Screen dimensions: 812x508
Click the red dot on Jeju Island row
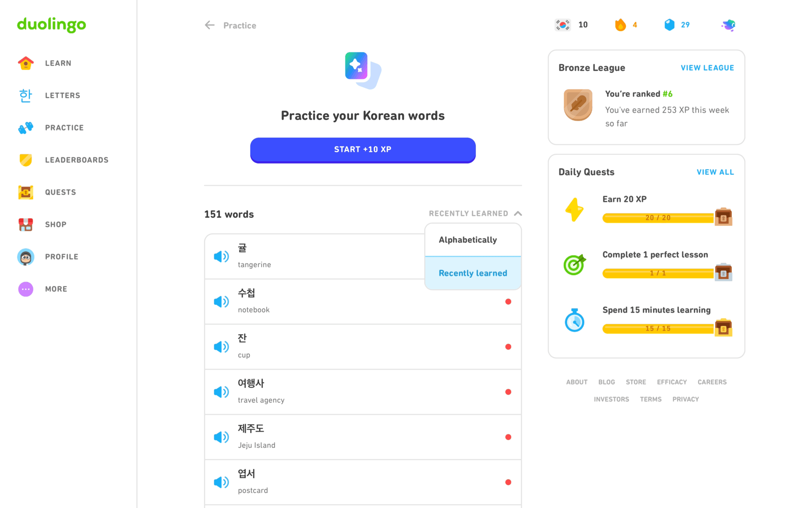(508, 437)
